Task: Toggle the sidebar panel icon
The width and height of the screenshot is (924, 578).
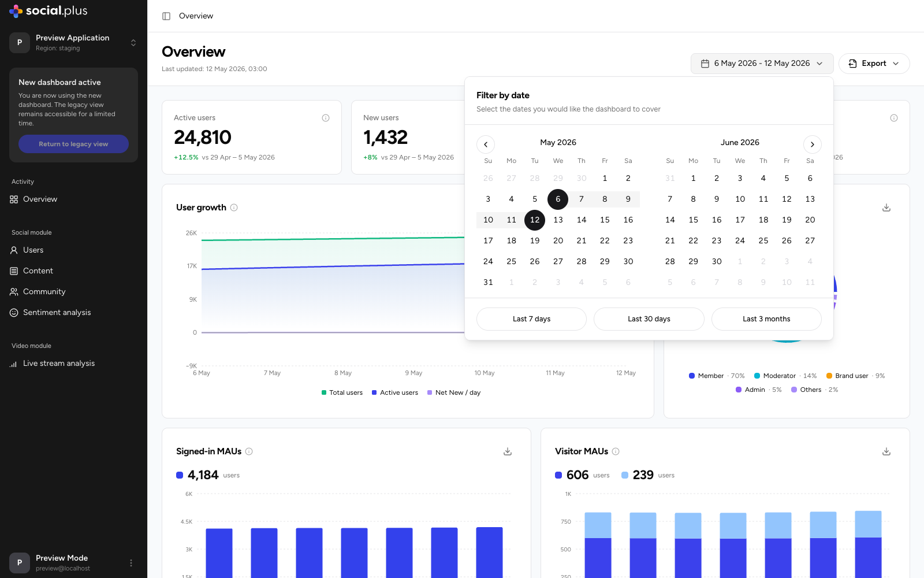Action: (x=166, y=16)
